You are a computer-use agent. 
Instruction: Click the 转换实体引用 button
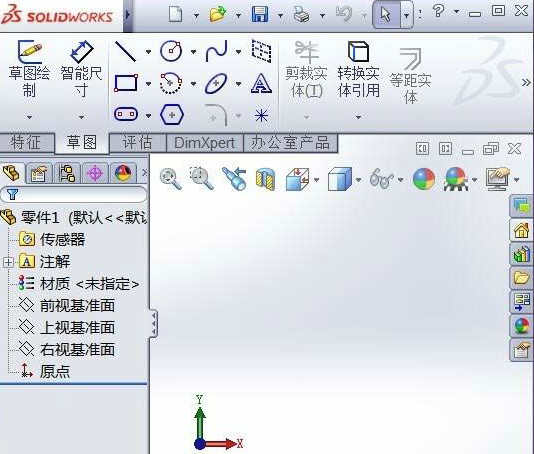(x=359, y=69)
